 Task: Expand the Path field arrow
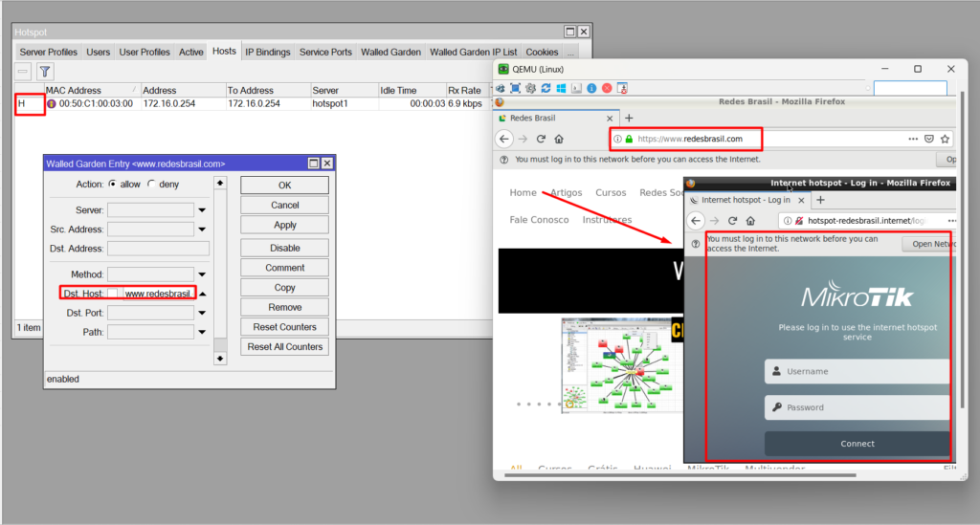202,333
